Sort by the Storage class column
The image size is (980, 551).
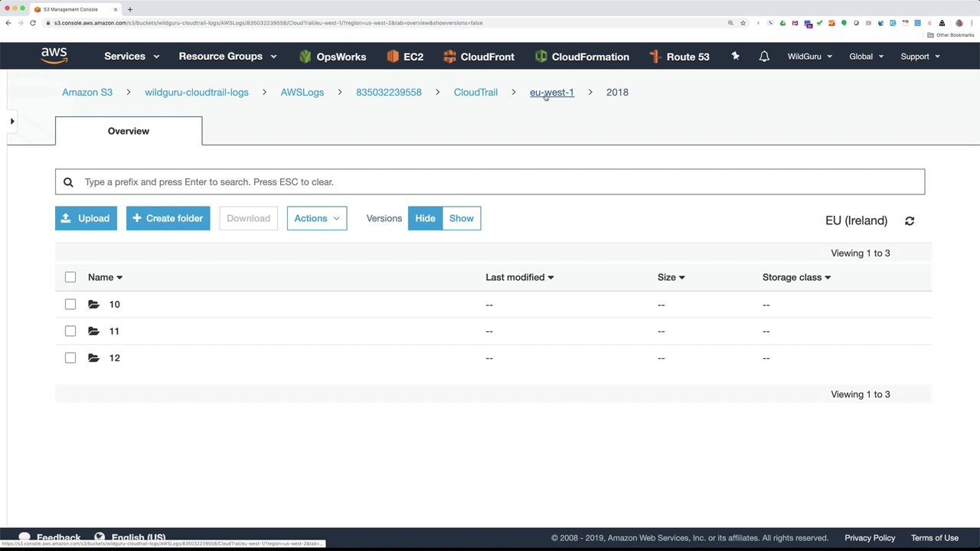[x=796, y=277]
